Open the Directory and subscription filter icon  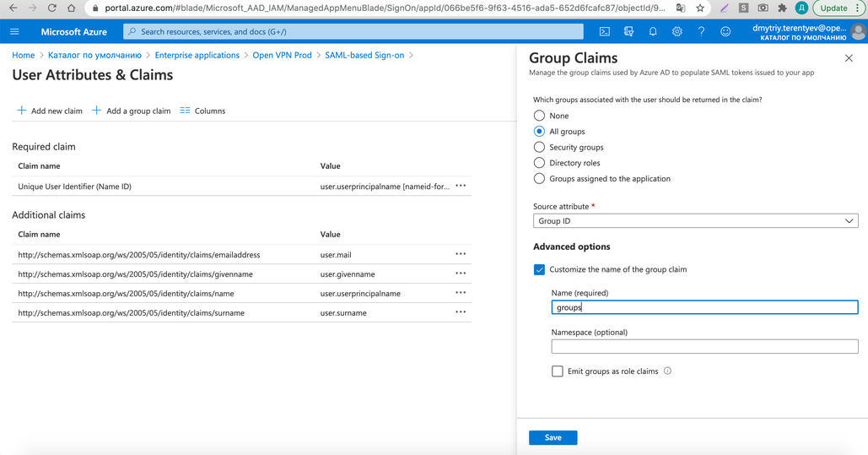[x=628, y=31]
